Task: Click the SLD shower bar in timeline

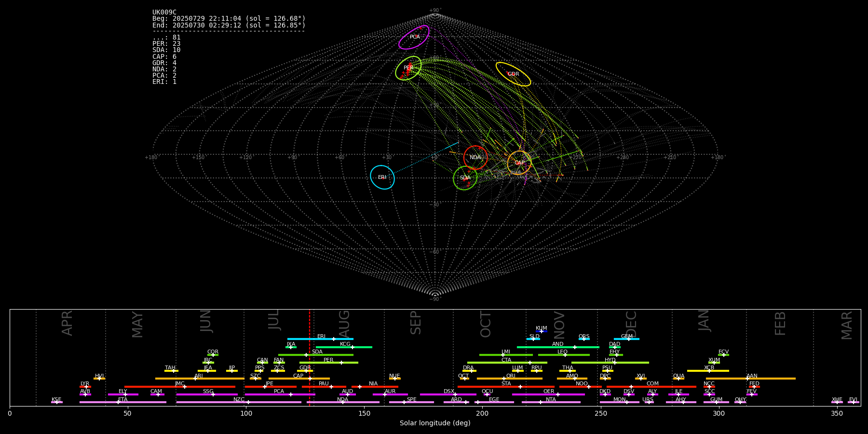Action: point(533,339)
